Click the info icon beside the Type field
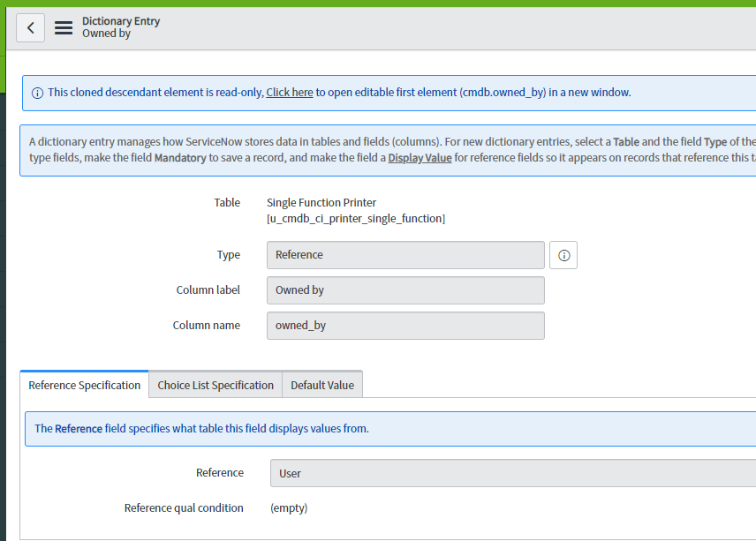 point(563,255)
